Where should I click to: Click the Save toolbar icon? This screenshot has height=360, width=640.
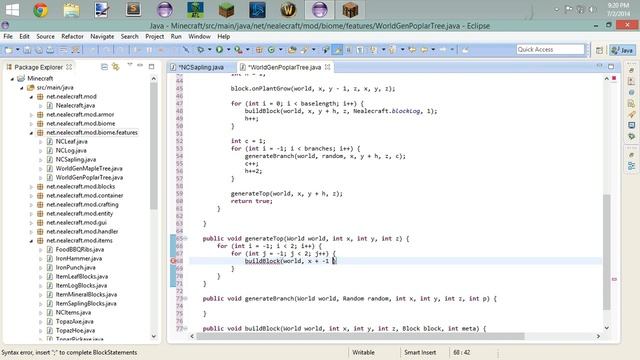[27, 50]
